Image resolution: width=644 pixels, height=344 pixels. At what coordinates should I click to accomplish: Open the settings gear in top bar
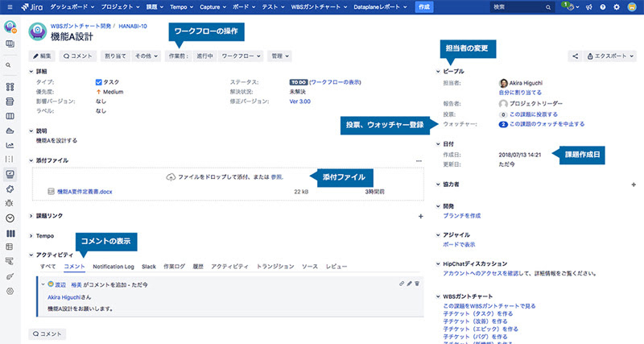(617, 7)
